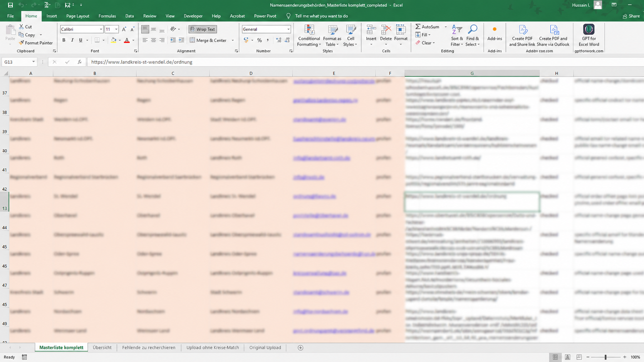Click the AutoSum sigma icon
The width and height of the screenshot is (644, 362).
(x=418, y=27)
